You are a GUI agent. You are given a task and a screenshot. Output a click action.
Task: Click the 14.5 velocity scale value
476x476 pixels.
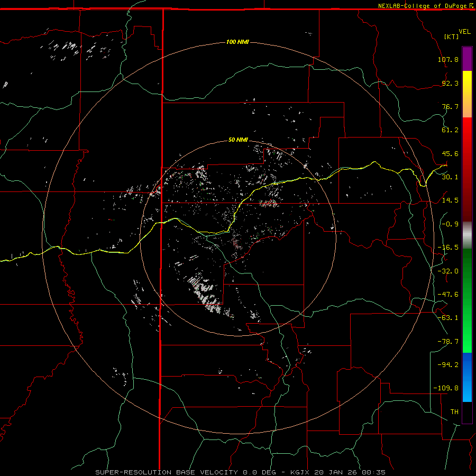pyautogui.click(x=450, y=200)
